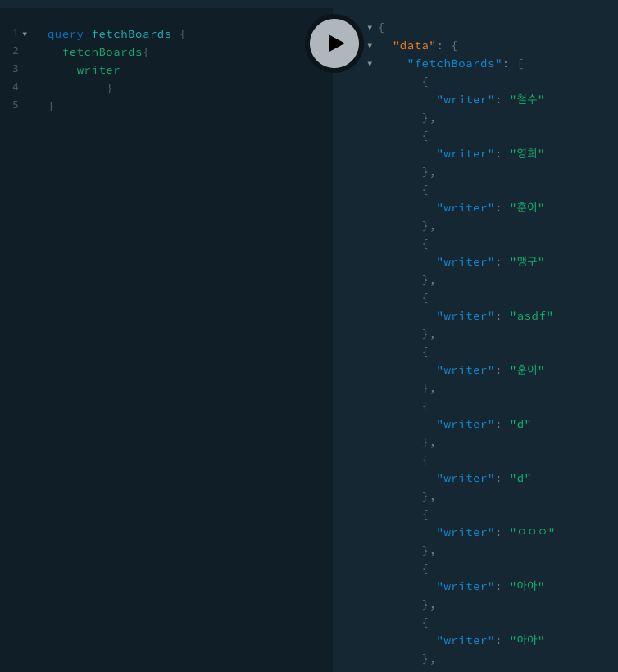Click line number 4 in the editor gutter
Viewport: 618px width, 672px height.
tap(15, 87)
